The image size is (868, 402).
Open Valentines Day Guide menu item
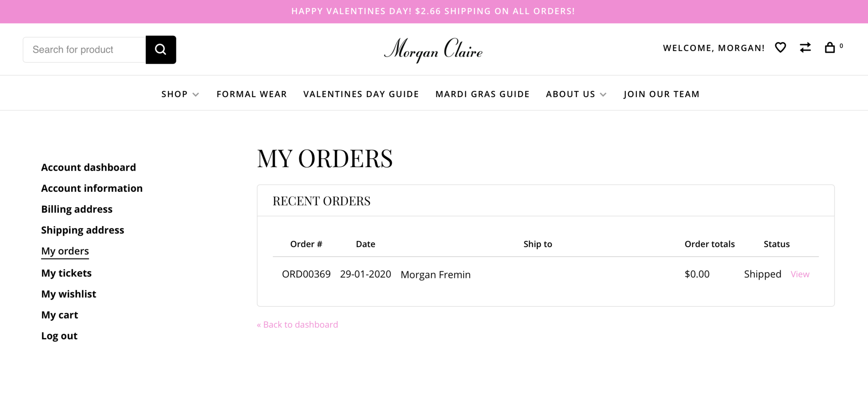point(361,94)
